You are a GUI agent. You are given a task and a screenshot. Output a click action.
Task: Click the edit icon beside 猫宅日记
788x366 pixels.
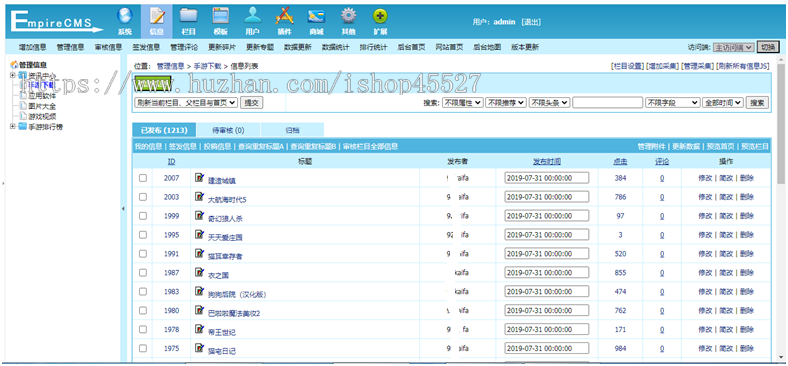[x=200, y=348]
